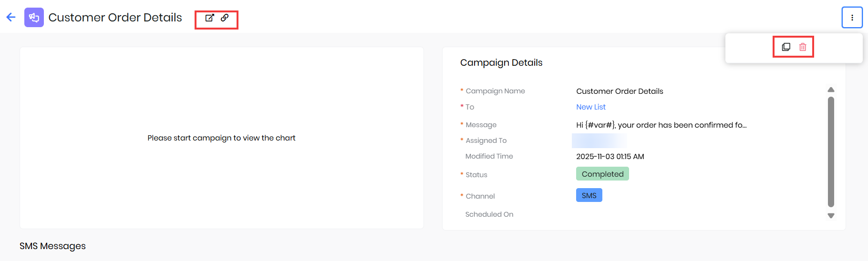Select the SMS channel badge
868x261 pixels.
point(589,196)
